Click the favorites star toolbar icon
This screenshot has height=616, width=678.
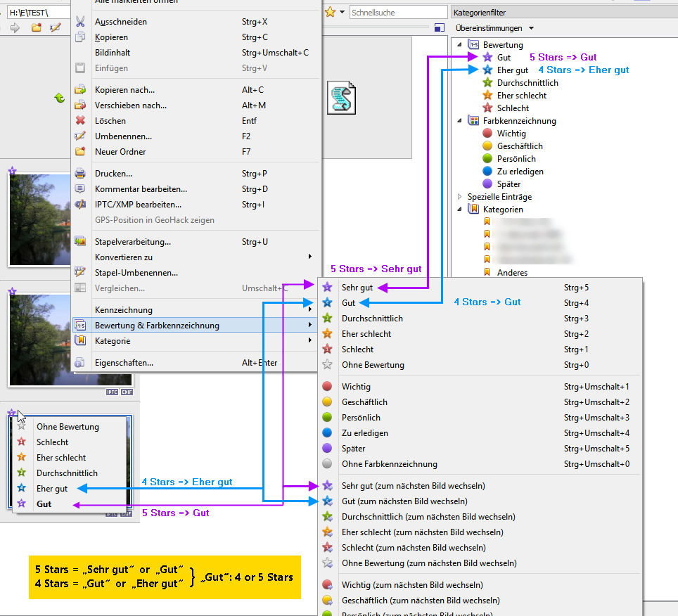[331, 12]
